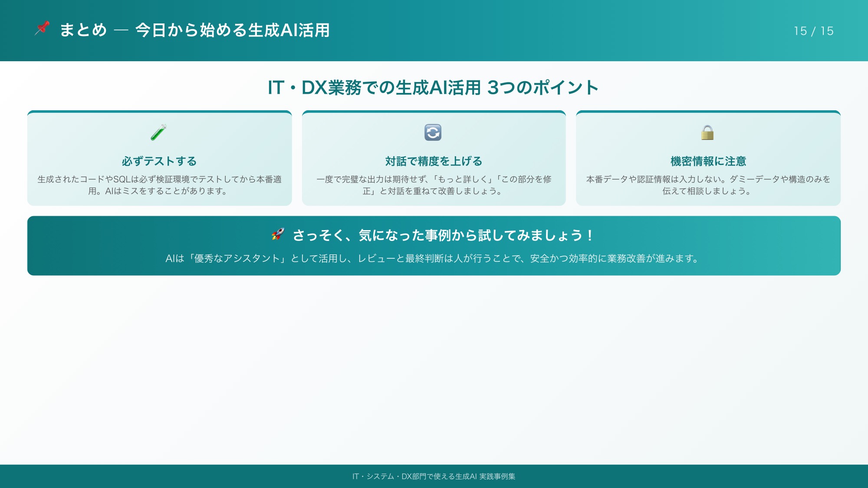Click the slide title まとめ — 今日から始める生成AI活用
Screen dimensions: 868x488
[194, 30]
